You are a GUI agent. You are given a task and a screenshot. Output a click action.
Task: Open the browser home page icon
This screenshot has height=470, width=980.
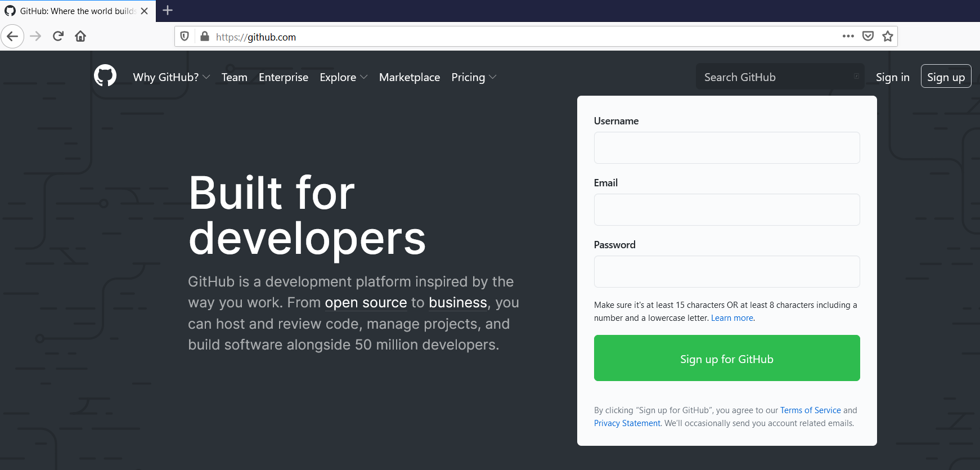click(x=80, y=37)
